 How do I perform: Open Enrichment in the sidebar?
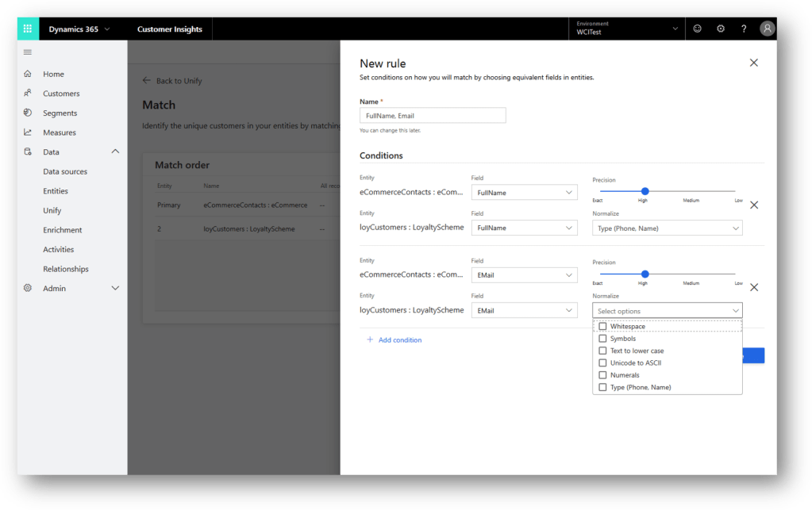click(63, 230)
